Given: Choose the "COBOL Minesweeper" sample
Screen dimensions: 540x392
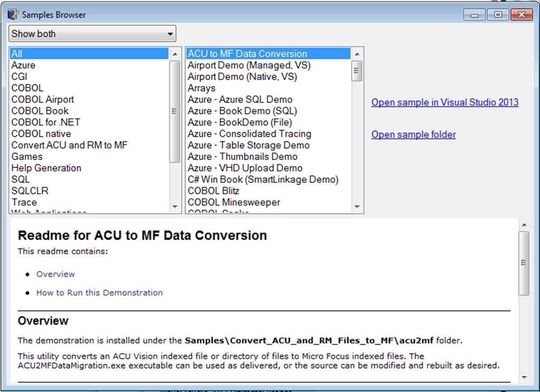Looking at the screenshot, I should [268, 202].
